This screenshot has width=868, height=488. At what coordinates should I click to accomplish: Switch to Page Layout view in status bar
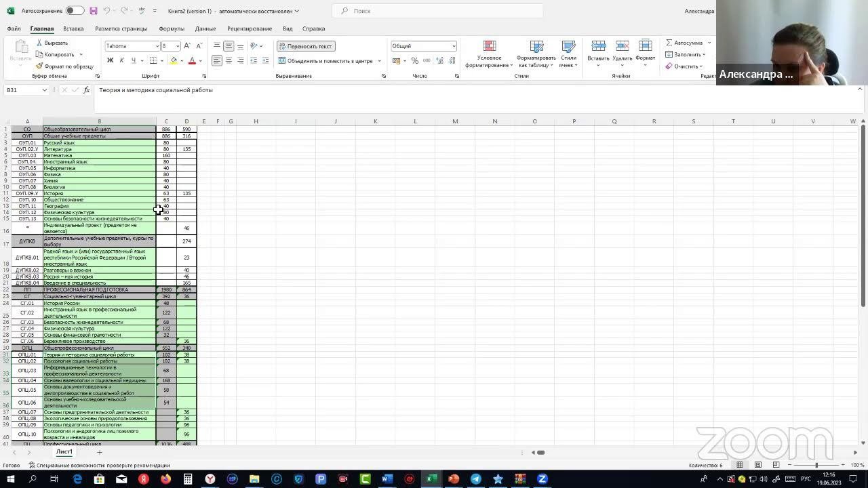[x=757, y=465]
